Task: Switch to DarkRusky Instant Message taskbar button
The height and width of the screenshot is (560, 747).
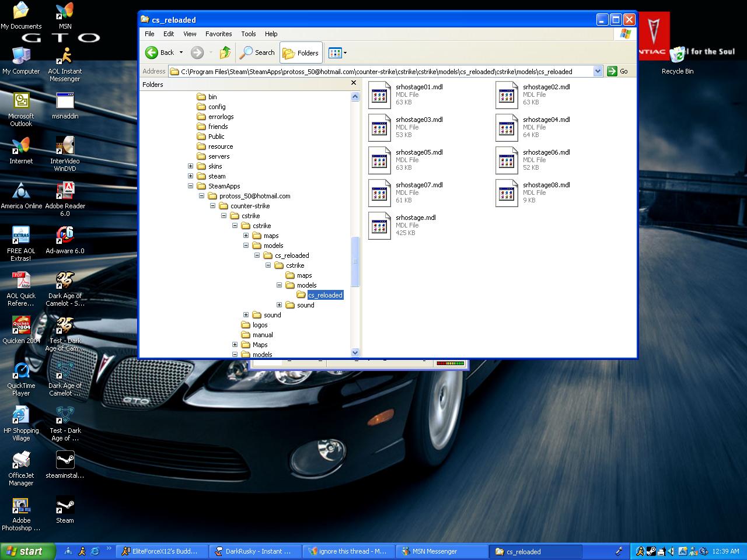Action: pyautogui.click(x=256, y=551)
